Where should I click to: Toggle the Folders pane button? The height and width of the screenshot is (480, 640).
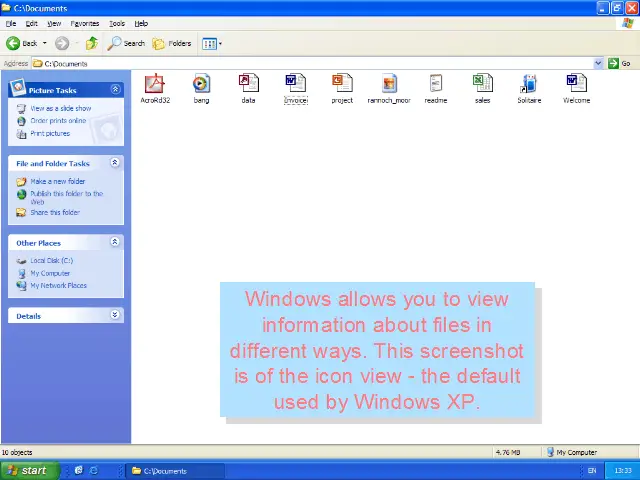tap(172, 43)
